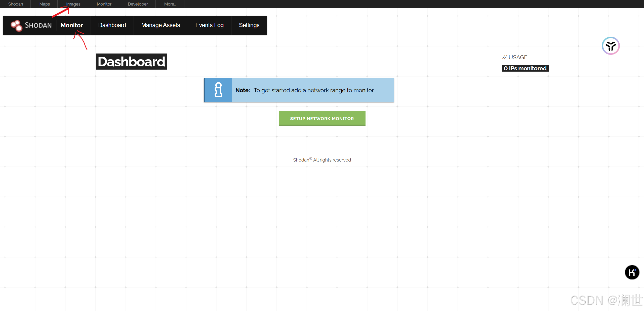
Task: Click Monitor brand label next to logo
Action: 72,25
